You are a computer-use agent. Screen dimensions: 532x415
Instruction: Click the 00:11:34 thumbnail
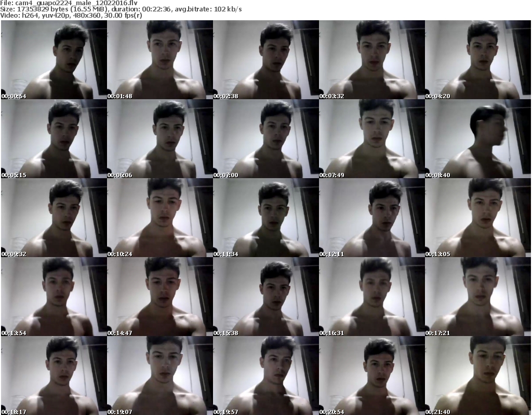(265, 218)
